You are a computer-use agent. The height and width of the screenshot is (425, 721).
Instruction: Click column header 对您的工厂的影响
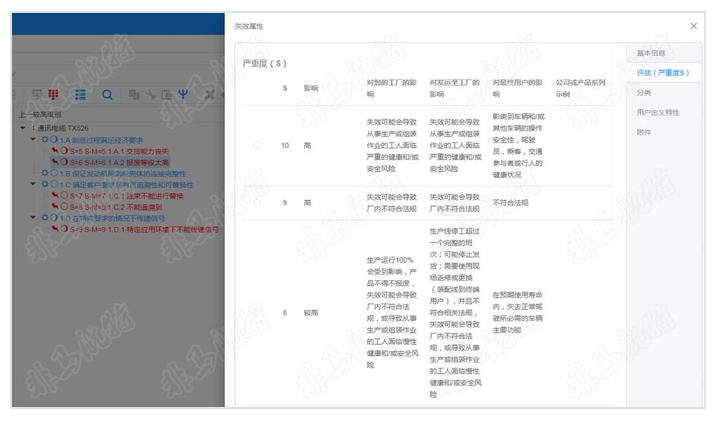click(x=391, y=88)
